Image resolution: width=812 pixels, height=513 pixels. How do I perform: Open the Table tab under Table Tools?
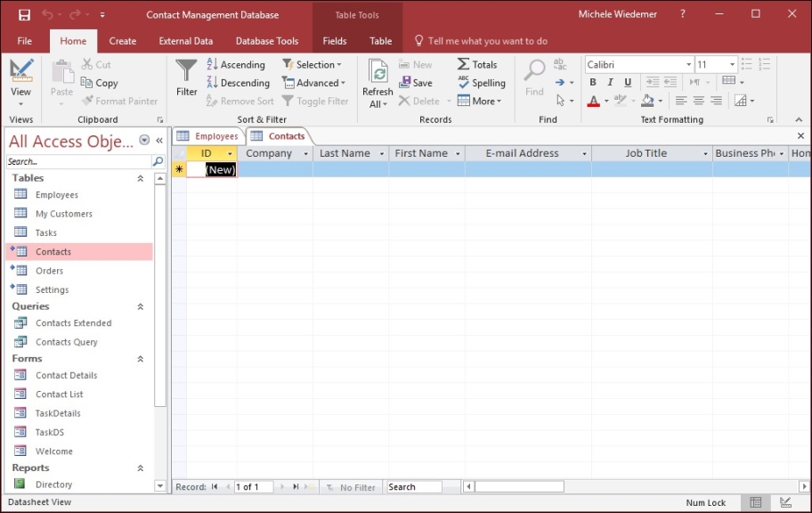381,41
